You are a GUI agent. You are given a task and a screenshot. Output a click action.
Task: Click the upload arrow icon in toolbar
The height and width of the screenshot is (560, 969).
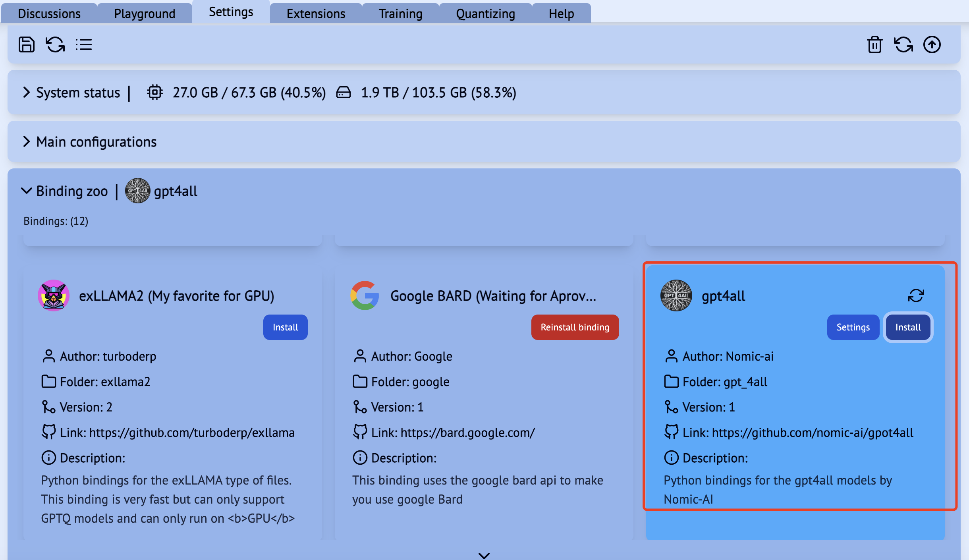click(932, 44)
